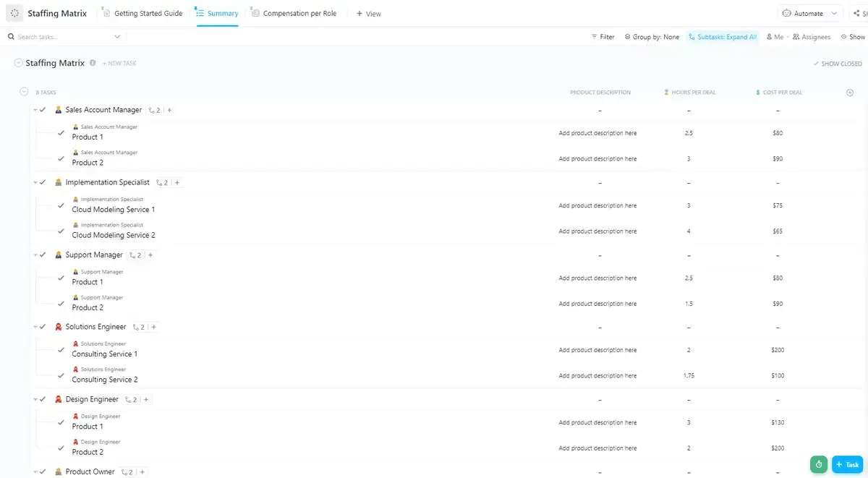The image size is (868, 478).
Task: Open the Compensation per Role tab
Action: coord(294,13)
